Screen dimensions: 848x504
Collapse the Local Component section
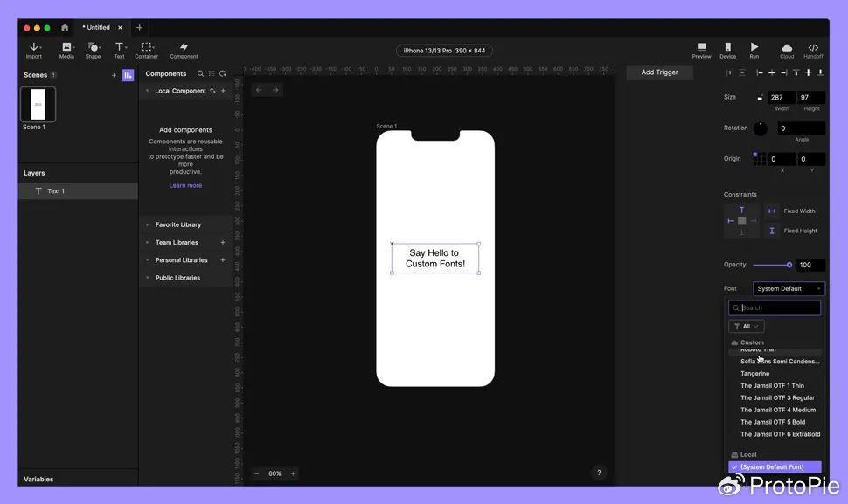[x=147, y=91]
